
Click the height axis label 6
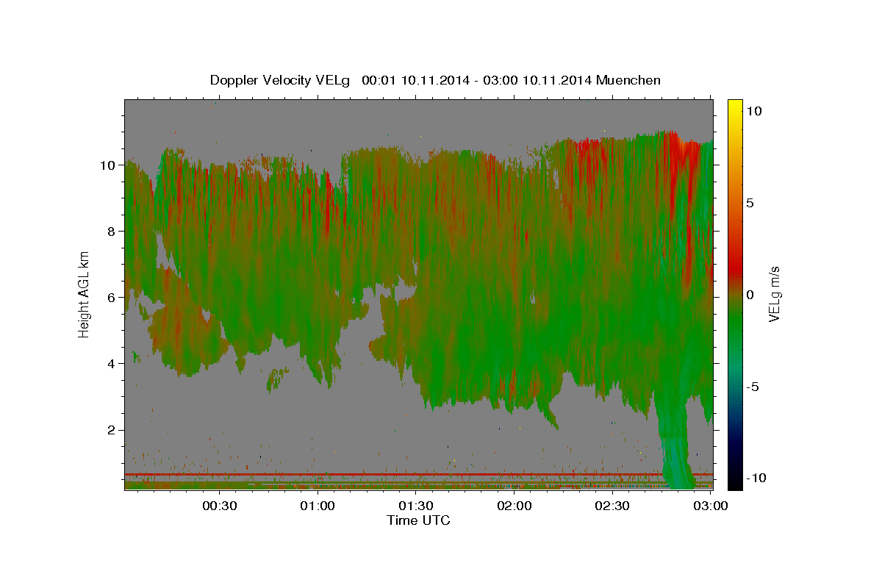coord(112,298)
